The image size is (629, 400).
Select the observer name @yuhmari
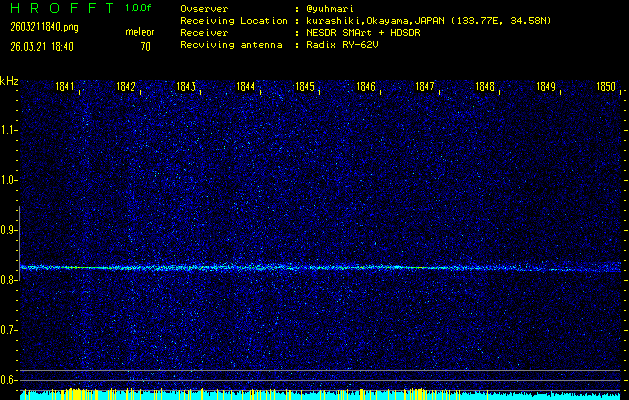(330, 9)
